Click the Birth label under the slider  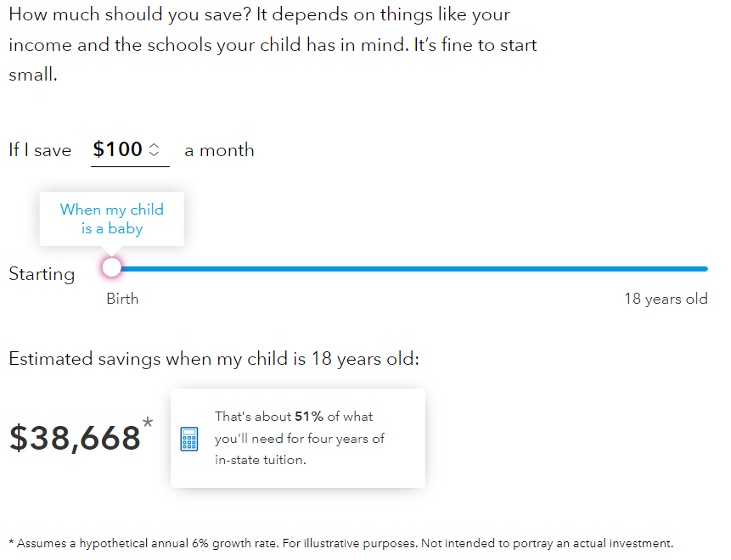click(122, 299)
